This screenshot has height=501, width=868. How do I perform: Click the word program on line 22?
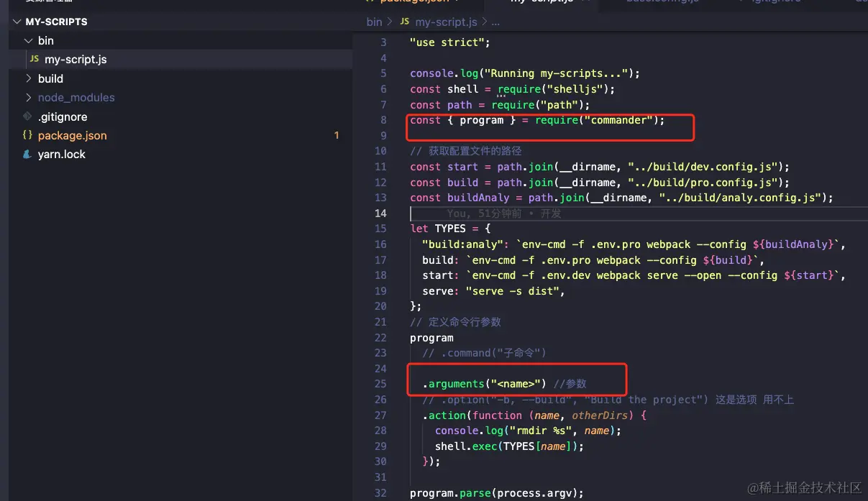pos(431,338)
